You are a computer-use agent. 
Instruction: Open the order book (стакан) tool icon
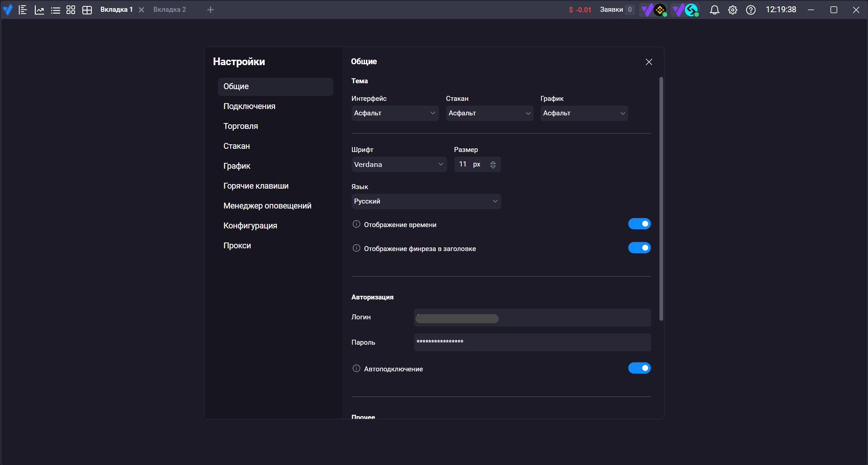(23, 9)
